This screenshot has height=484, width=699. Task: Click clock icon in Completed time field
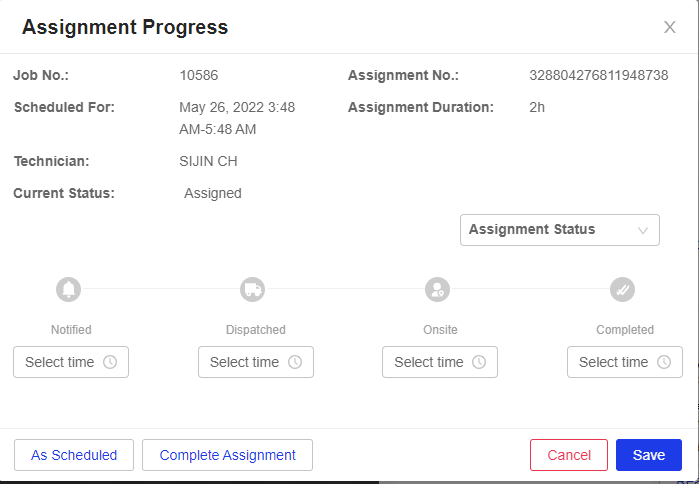click(x=664, y=362)
